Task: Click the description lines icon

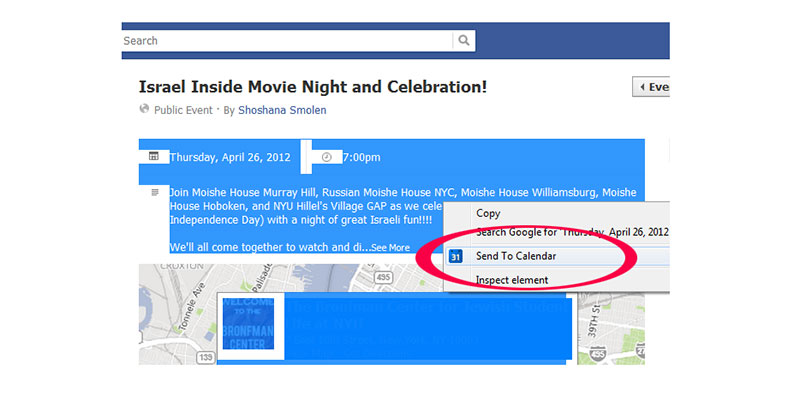Action: 155,192
